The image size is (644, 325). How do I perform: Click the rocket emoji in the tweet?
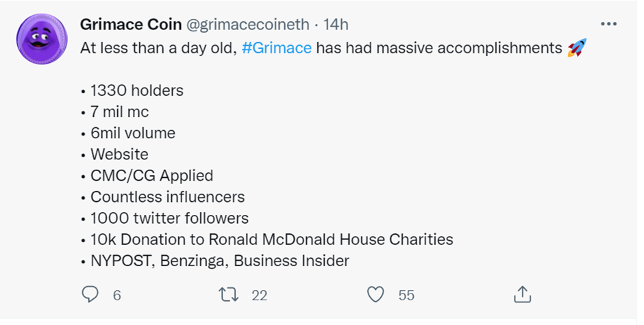tap(577, 48)
